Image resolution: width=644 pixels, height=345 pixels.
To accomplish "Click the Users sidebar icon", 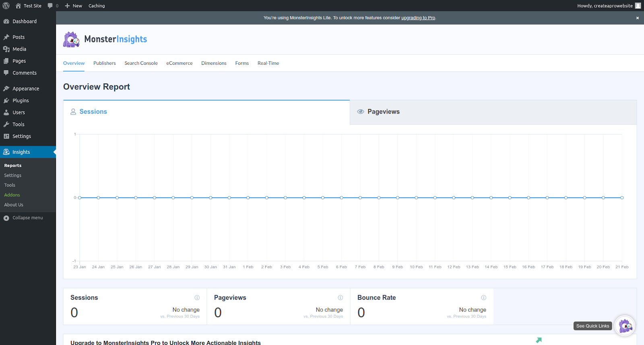I will point(6,112).
